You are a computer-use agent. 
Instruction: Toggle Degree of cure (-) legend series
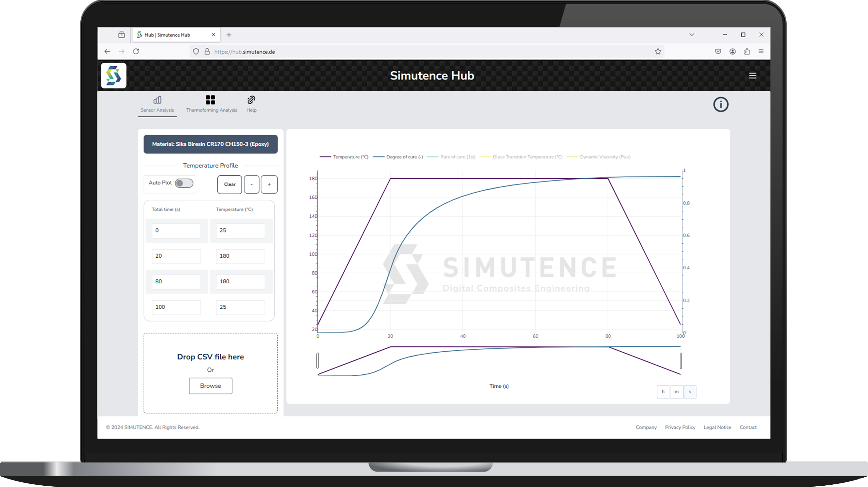coord(398,157)
